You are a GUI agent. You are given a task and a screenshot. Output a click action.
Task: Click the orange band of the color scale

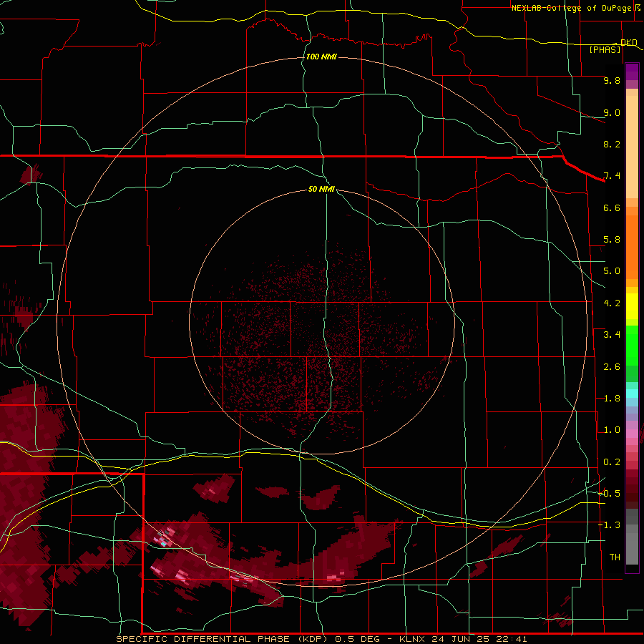[632, 246]
